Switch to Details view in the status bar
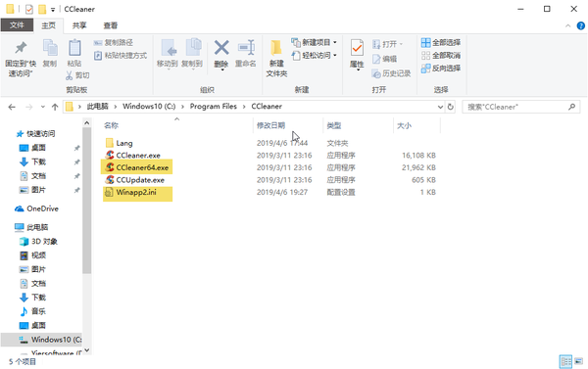The image size is (588, 369). click(x=565, y=361)
